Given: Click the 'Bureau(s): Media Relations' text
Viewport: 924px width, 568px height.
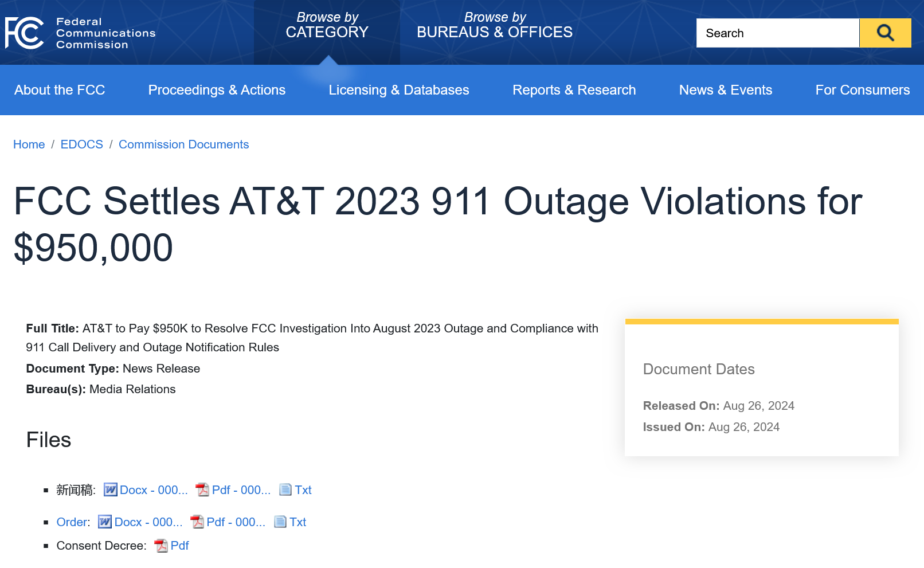Looking at the screenshot, I should pos(101,389).
